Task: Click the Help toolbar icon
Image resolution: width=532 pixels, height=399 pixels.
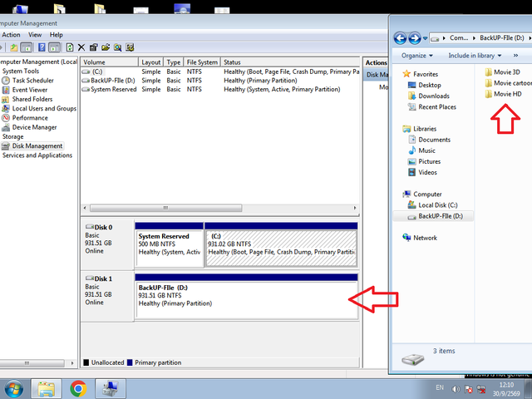Action: pyautogui.click(x=42, y=47)
